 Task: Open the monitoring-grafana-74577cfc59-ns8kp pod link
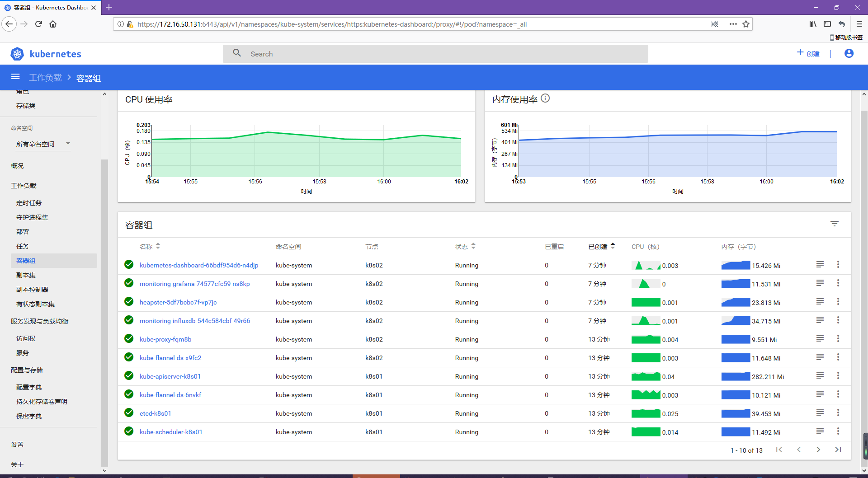click(194, 284)
